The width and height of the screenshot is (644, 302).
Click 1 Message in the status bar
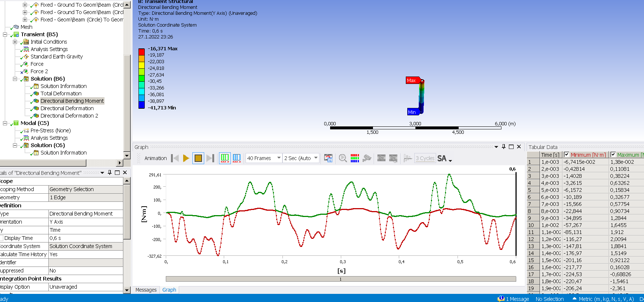[x=517, y=299]
